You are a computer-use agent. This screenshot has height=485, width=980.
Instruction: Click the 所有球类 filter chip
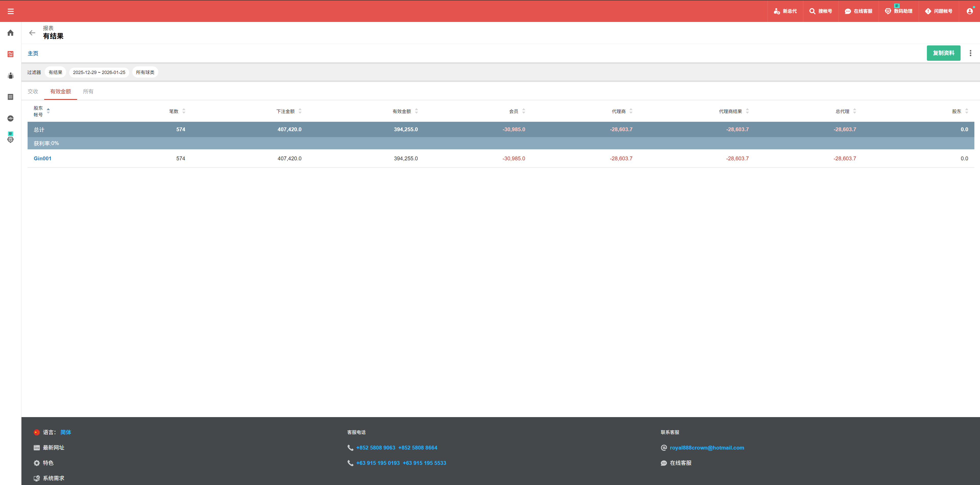145,72
